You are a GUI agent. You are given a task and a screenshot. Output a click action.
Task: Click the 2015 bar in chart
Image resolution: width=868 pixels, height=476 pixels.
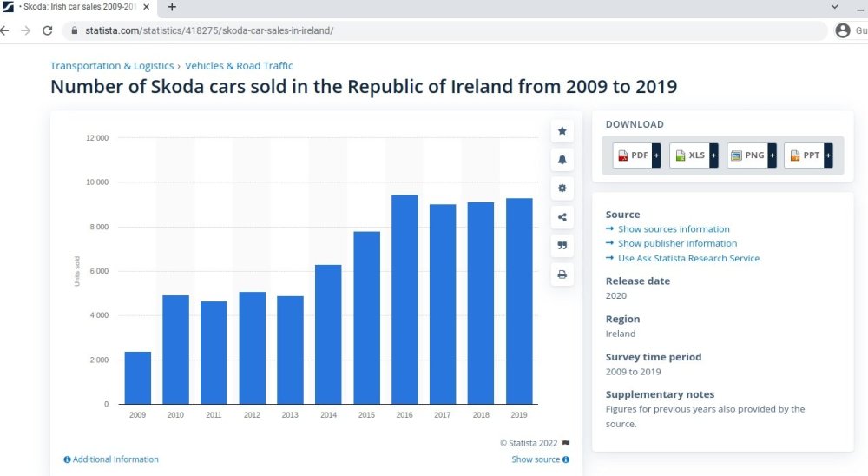(366, 318)
